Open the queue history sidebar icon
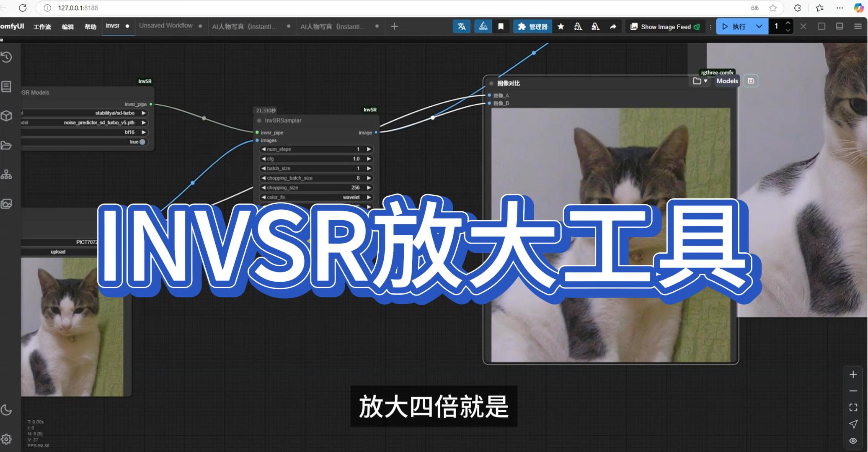 pyautogui.click(x=6, y=57)
